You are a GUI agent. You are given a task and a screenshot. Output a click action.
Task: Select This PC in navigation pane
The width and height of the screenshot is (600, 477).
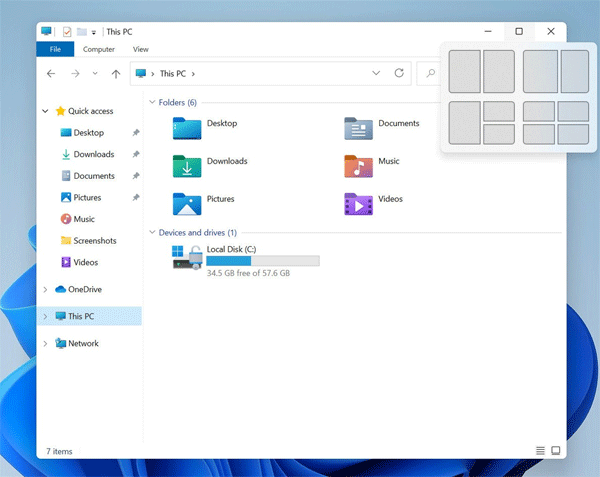tap(81, 316)
